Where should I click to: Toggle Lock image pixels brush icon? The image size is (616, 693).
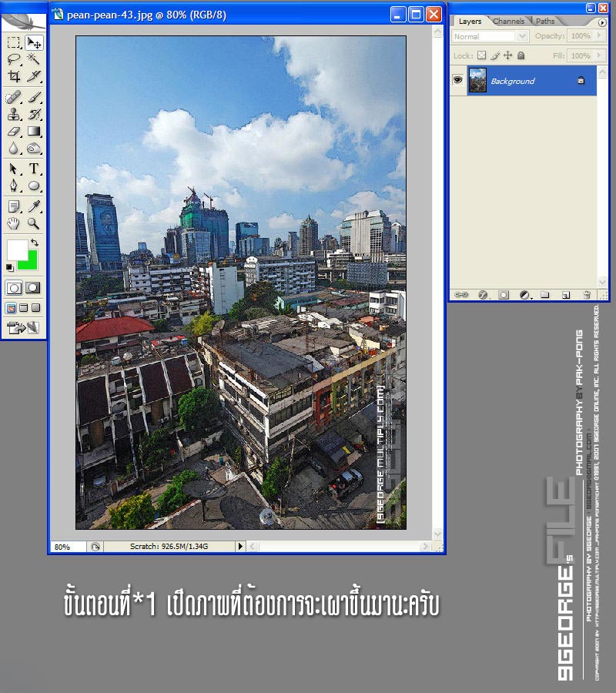point(495,55)
